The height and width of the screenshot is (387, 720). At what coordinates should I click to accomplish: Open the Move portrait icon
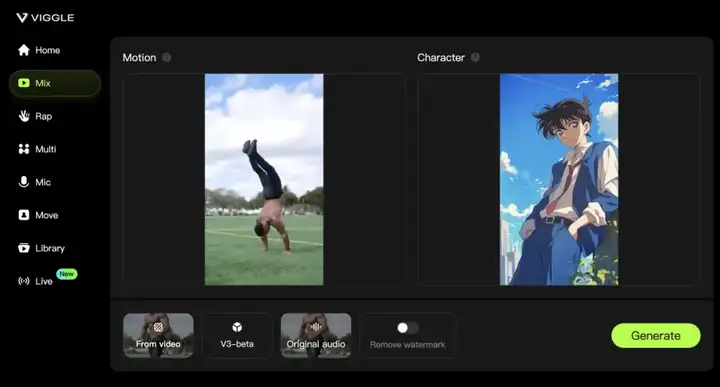pyautogui.click(x=24, y=215)
